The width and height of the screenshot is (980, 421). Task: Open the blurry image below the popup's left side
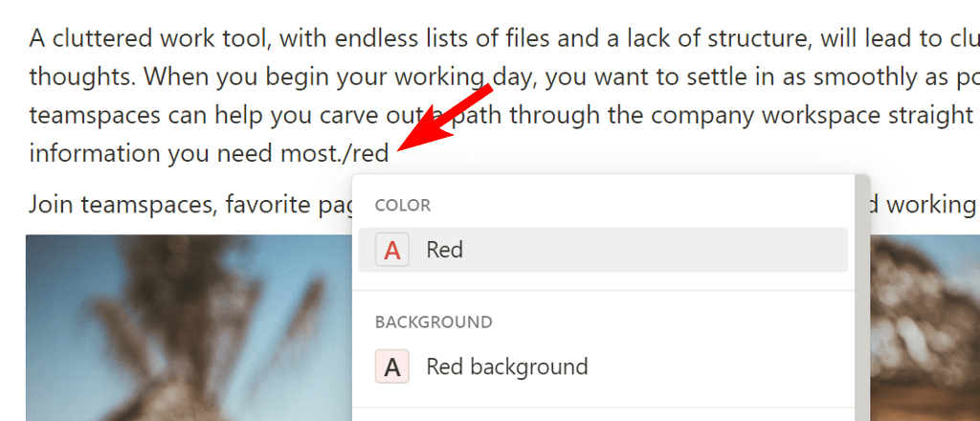[x=182, y=330]
